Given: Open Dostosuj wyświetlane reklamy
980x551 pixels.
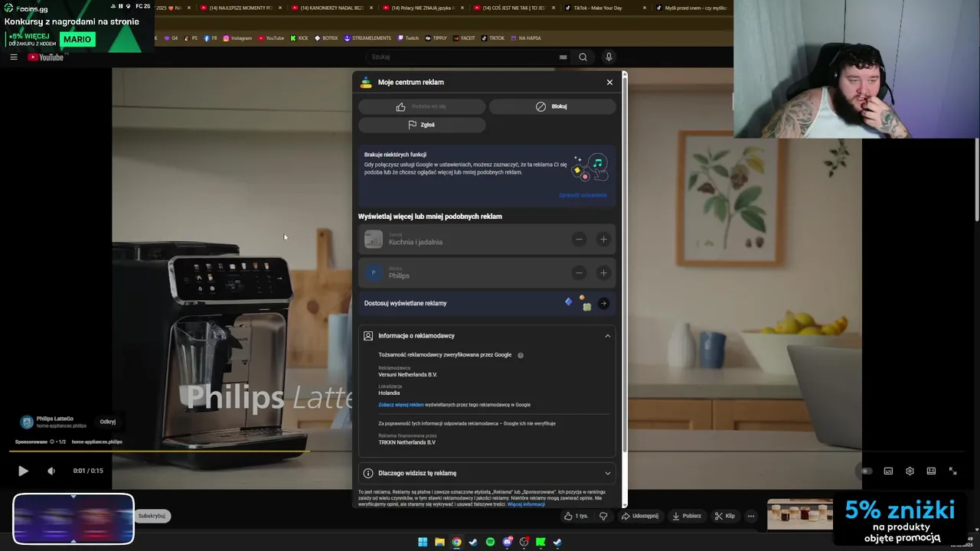Looking at the screenshot, I should (487, 303).
